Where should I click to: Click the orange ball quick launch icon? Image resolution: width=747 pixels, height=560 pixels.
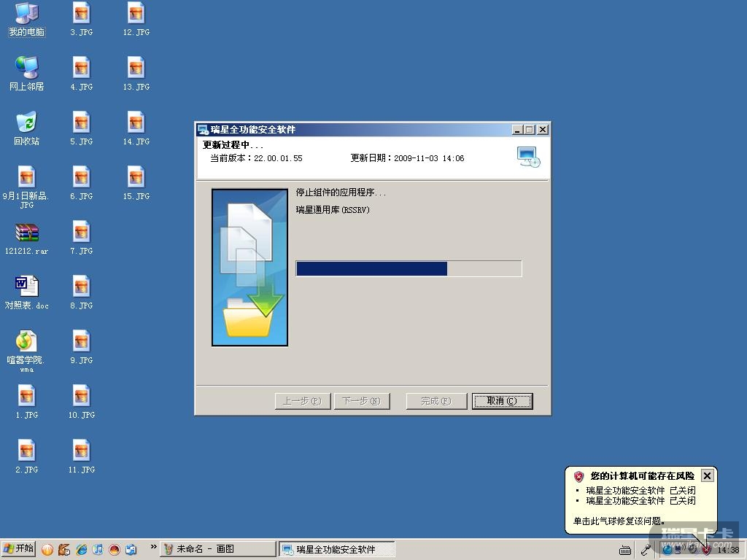tap(47, 550)
